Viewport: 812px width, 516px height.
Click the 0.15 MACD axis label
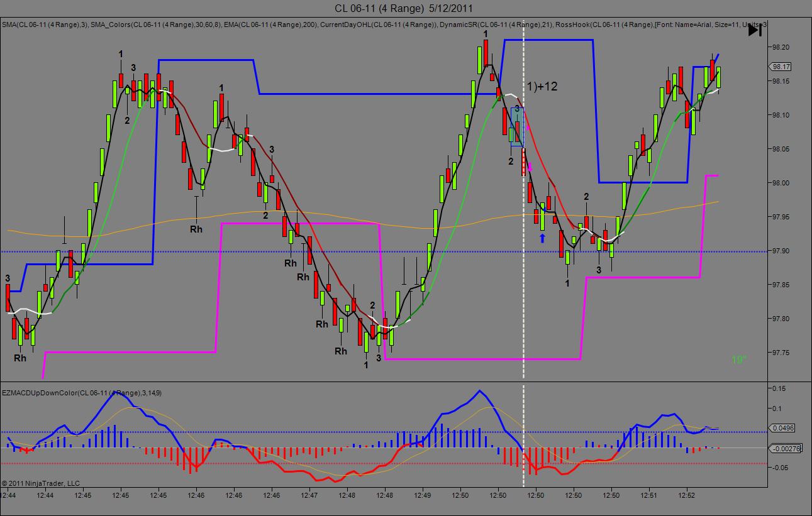pyautogui.click(x=779, y=388)
